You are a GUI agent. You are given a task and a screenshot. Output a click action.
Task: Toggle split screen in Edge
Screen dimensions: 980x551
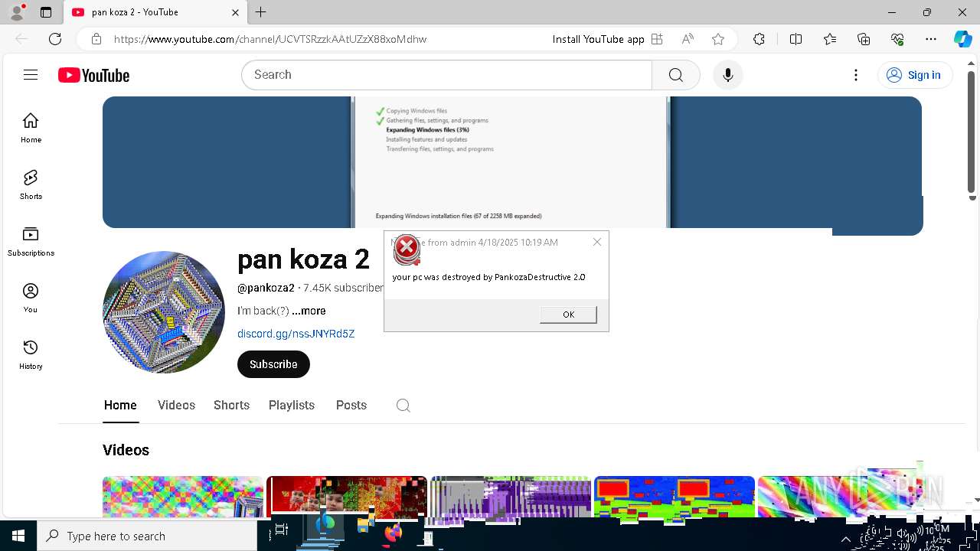(795, 39)
